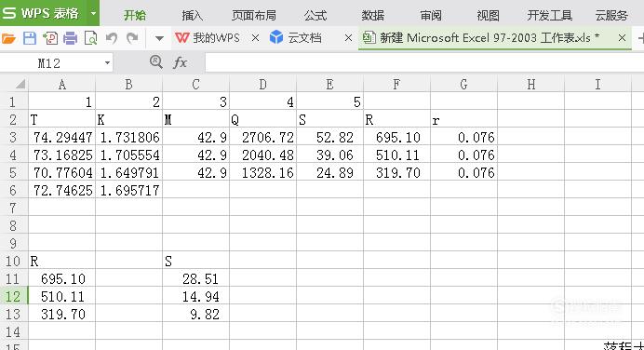644x350 pixels.
Task: Close the Excel 97-2003 工作表.xls tab
Action: 622,38
